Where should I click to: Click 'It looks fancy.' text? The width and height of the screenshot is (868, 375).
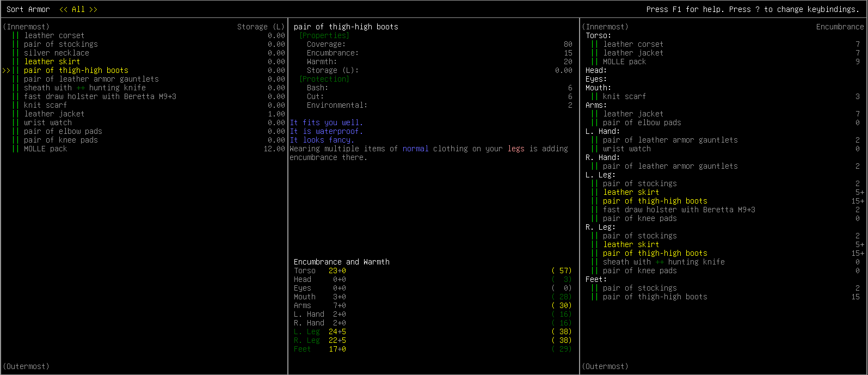click(x=322, y=140)
